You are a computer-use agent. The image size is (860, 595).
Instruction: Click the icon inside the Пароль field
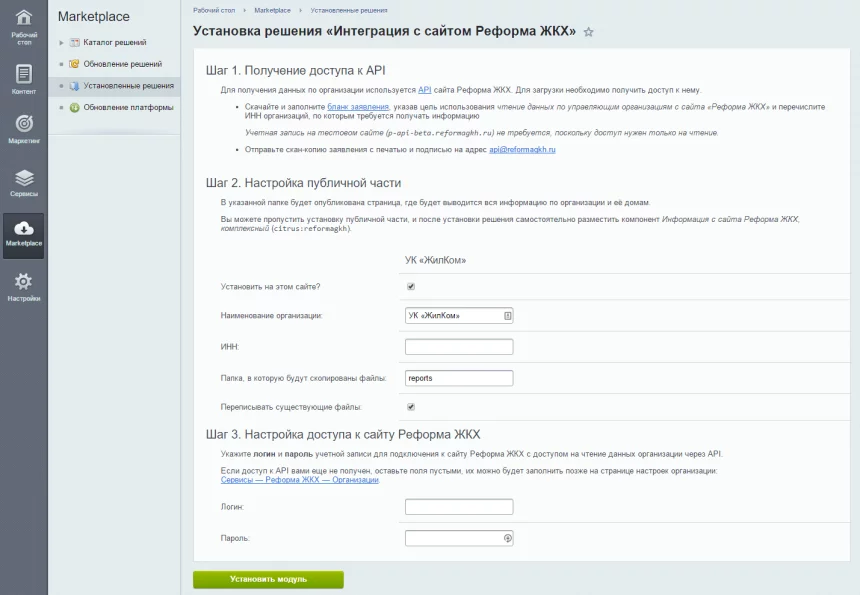[508, 538]
